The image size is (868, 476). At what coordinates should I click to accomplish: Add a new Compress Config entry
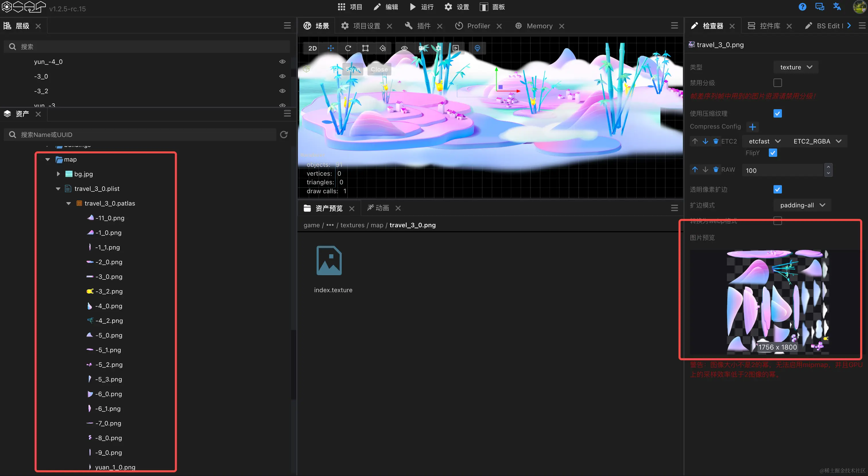click(x=752, y=127)
